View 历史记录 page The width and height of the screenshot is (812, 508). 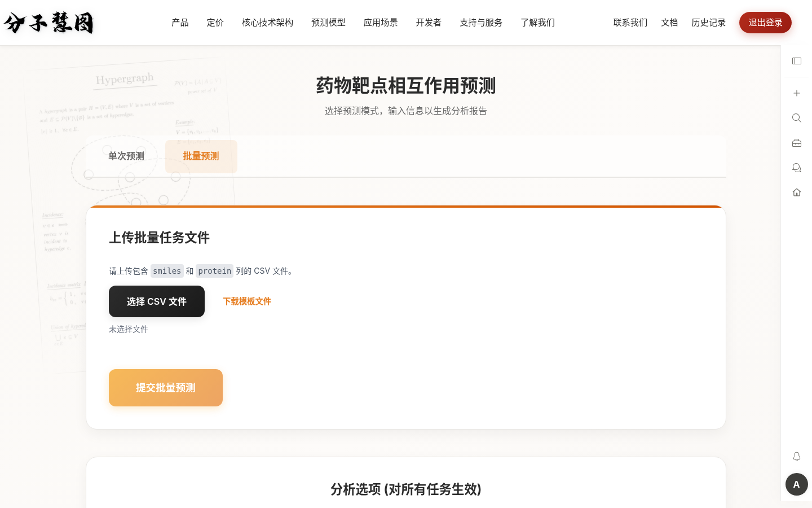(709, 23)
